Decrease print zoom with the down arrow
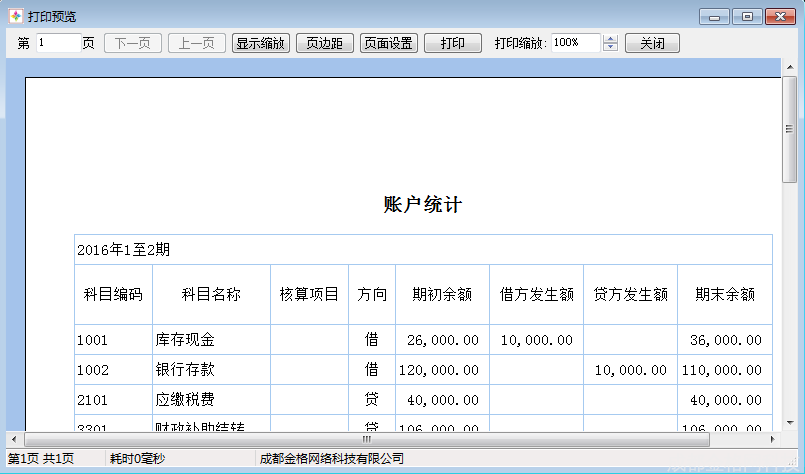Image resolution: width=805 pixels, height=474 pixels. (x=611, y=48)
